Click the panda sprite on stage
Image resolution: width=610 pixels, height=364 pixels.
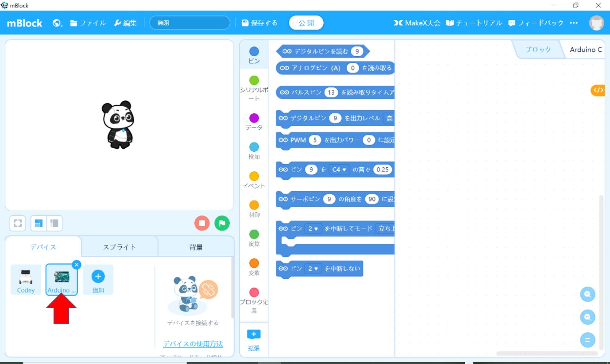(x=118, y=125)
